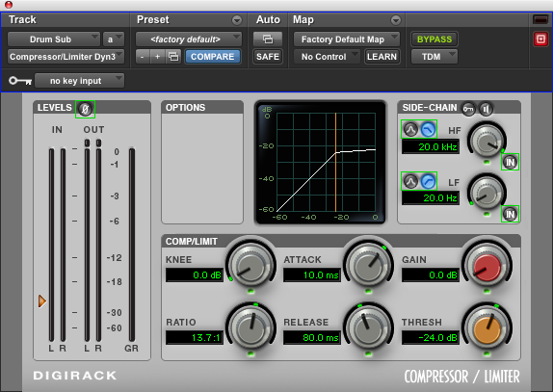
Task: Toggle the phase invert button in Levels
Action: tap(85, 109)
